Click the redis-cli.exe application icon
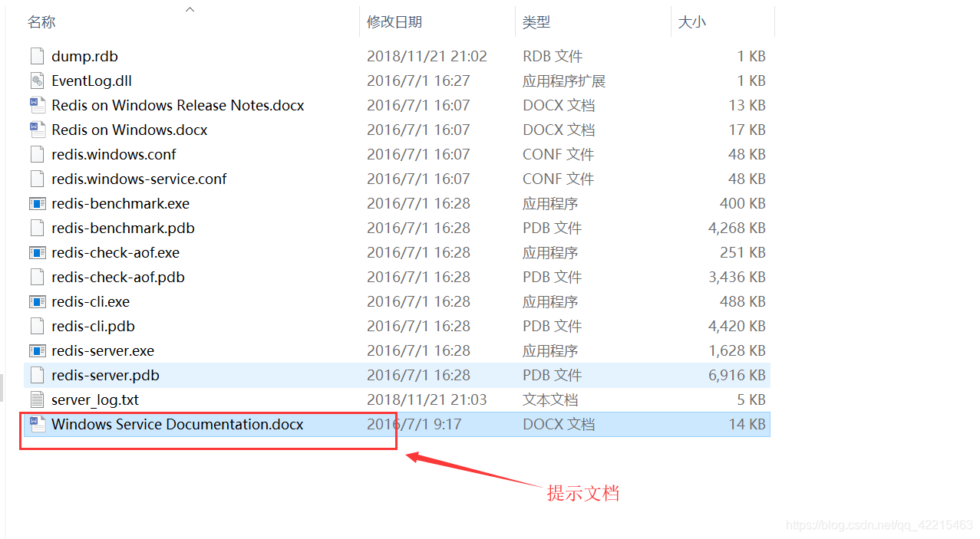 click(37, 301)
